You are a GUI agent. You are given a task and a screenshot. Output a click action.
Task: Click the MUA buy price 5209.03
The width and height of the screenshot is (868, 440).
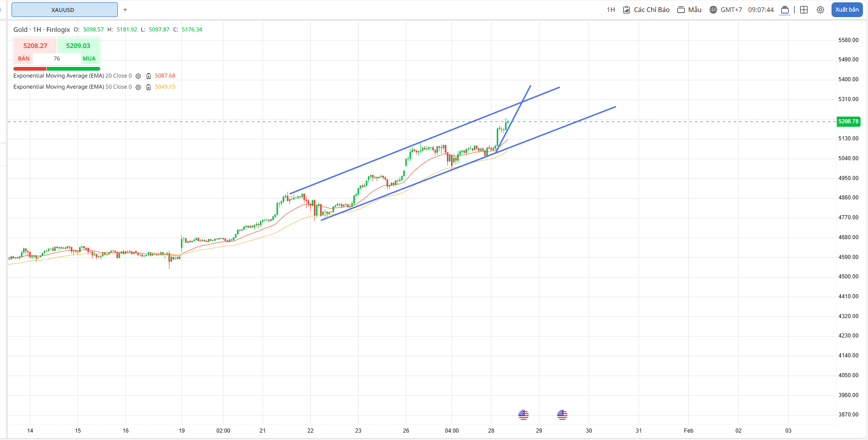click(78, 46)
